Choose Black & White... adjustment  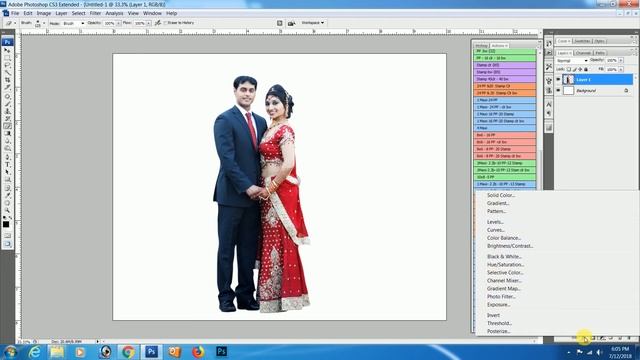coord(504,257)
